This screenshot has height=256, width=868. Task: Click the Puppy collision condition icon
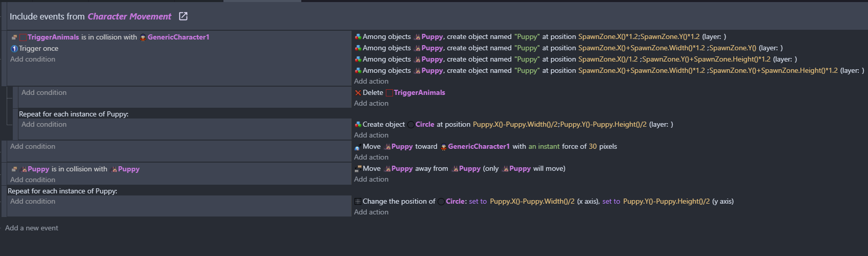14,169
